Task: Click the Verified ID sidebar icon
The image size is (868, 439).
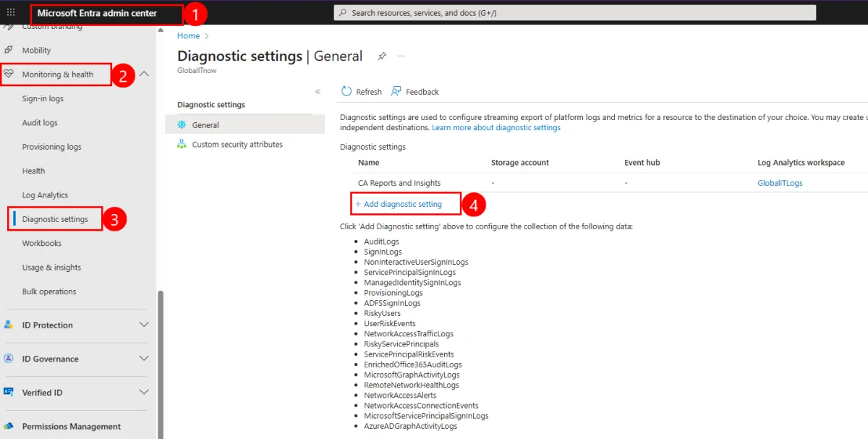Action: 9,392
